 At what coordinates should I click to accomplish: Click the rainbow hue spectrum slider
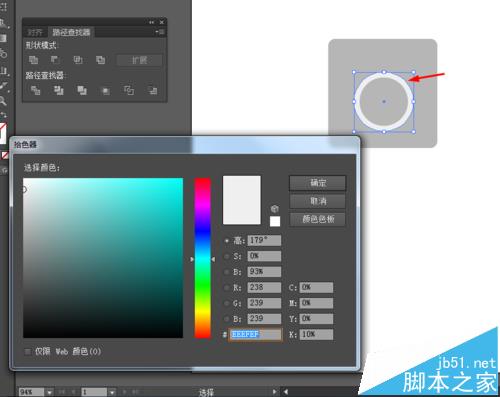pyautogui.click(x=203, y=258)
